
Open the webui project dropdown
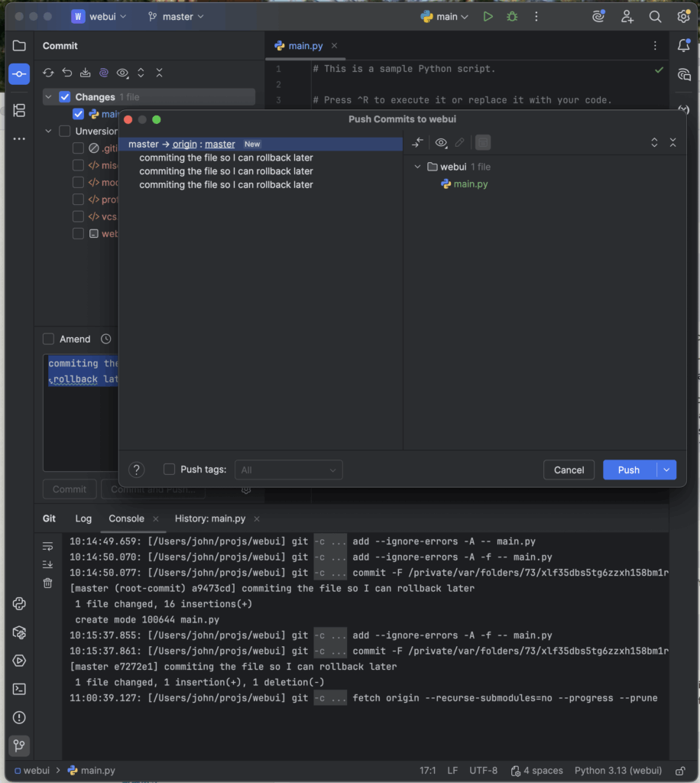tap(99, 17)
